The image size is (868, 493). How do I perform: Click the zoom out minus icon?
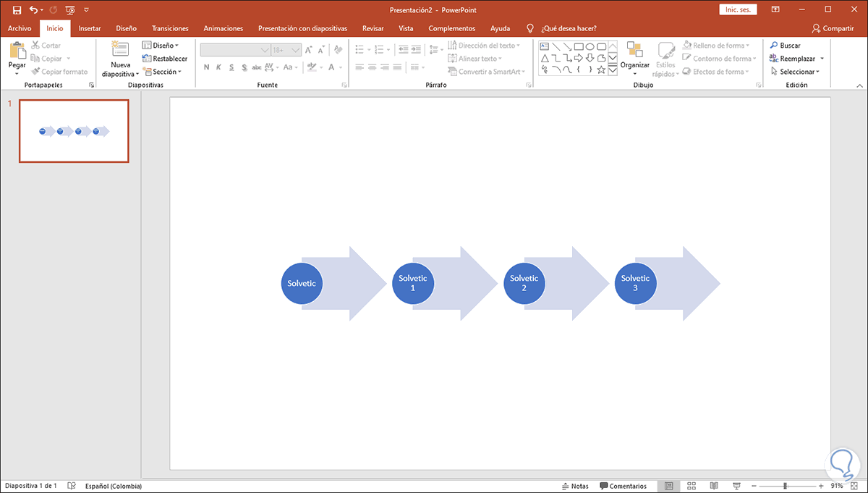click(754, 486)
